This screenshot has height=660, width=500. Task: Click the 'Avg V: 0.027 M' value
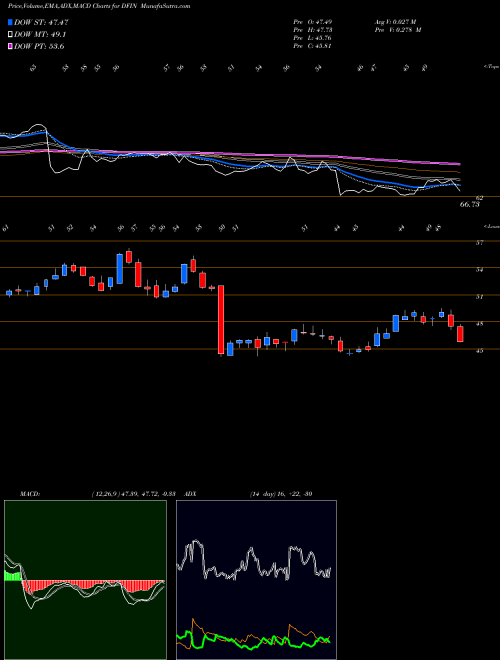397,22
